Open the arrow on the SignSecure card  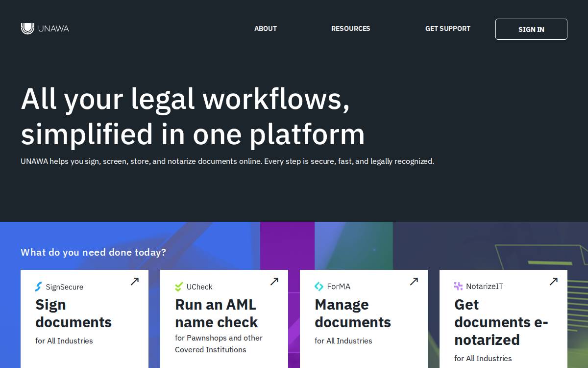coord(134,281)
